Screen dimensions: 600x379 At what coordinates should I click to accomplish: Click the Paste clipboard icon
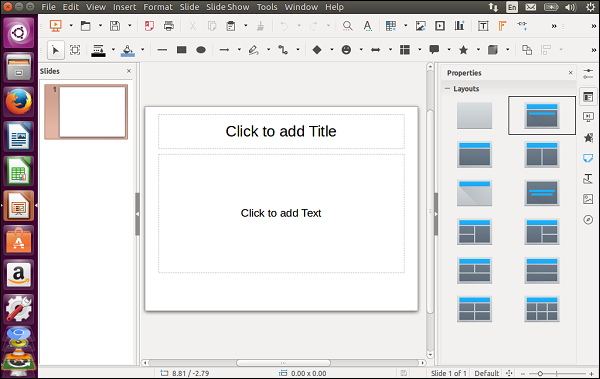click(x=231, y=26)
